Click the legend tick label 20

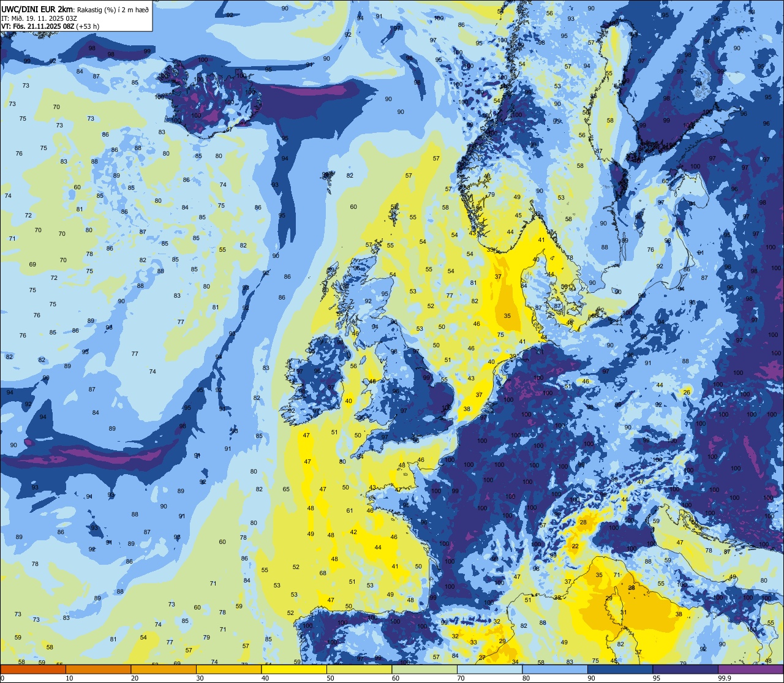tap(135, 678)
